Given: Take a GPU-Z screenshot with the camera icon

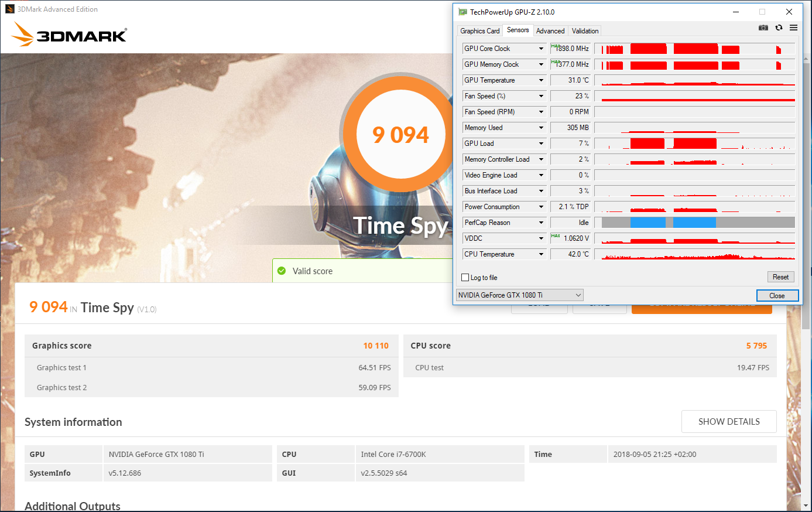Looking at the screenshot, I should tap(763, 28).
